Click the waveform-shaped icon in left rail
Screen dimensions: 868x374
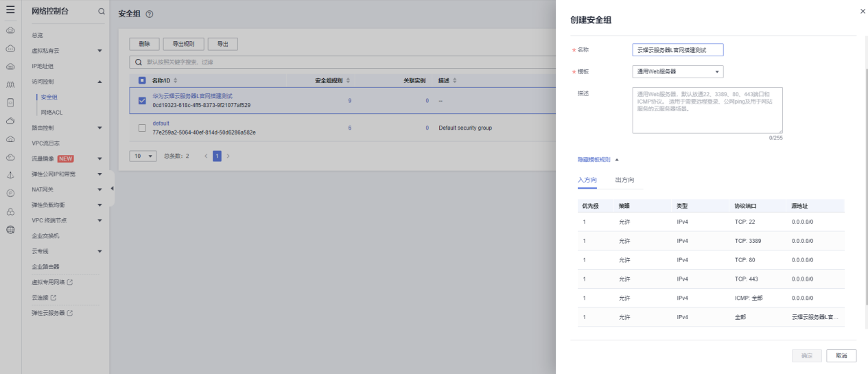10,85
